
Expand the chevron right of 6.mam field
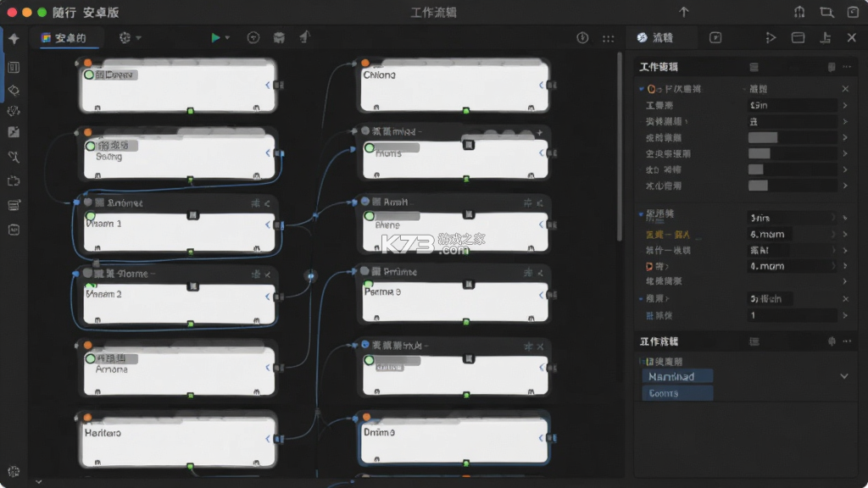pos(845,234)
